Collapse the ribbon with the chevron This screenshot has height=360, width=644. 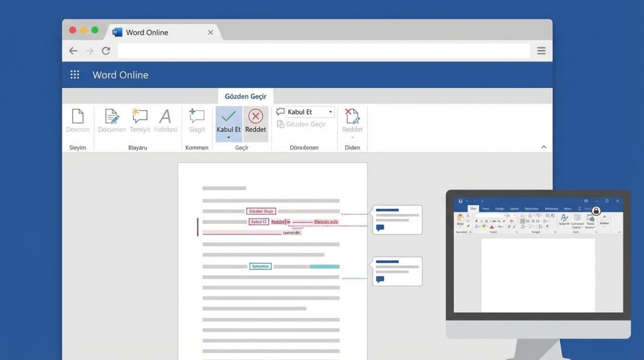click(x=543, y=147)
